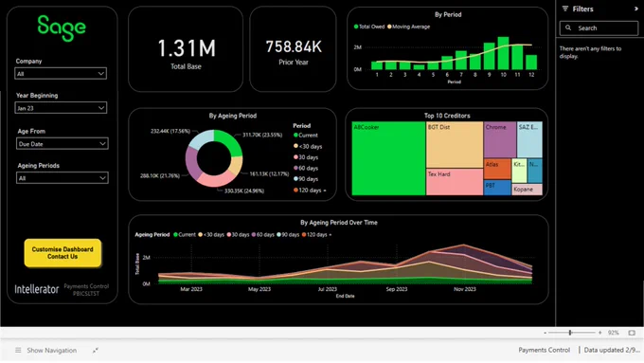Expand the Ageing Periods dropdown

tap(62, 178)
